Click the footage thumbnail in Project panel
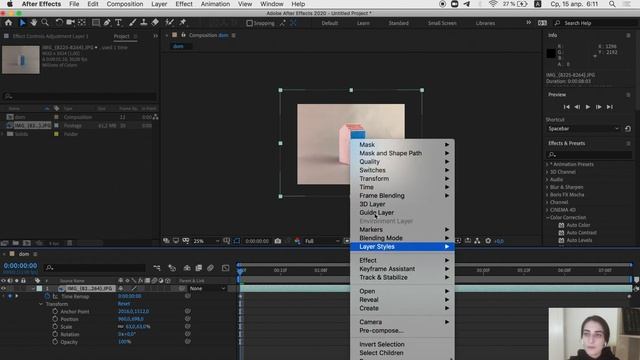Image resolution: width=640 pixels, height=360 pixels. click(x=21, y=60)
